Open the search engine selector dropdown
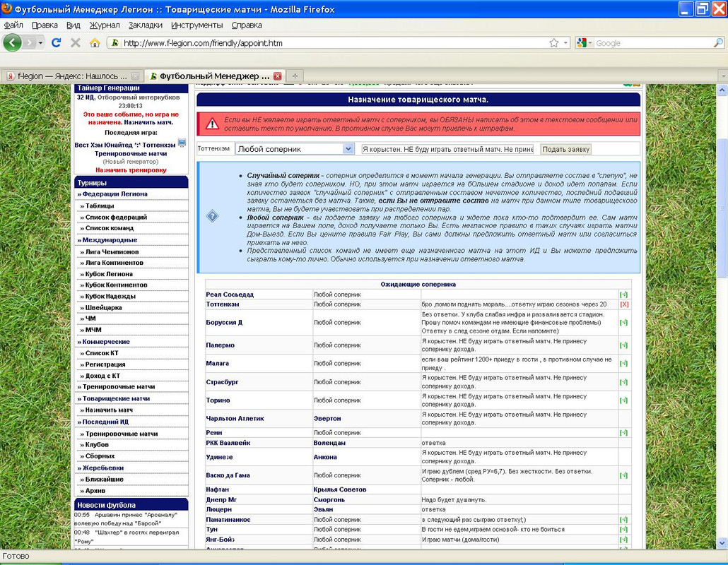728x565 pixels. [x=585, y=42]
